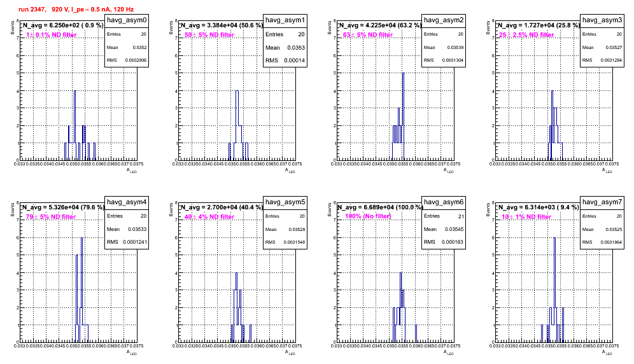The image size is (634, 364).
Task: Pick the magenta 79± 5% ND filter label
Action: click(51, 217)
